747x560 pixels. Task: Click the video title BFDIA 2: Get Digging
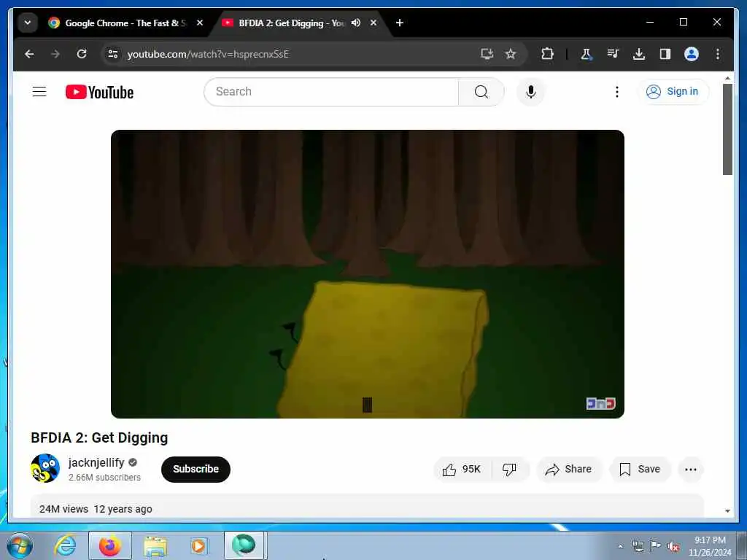click(99, 437)
